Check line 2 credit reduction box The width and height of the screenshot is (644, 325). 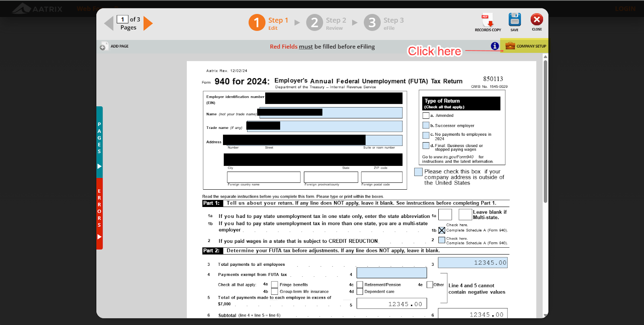(442, 240)
